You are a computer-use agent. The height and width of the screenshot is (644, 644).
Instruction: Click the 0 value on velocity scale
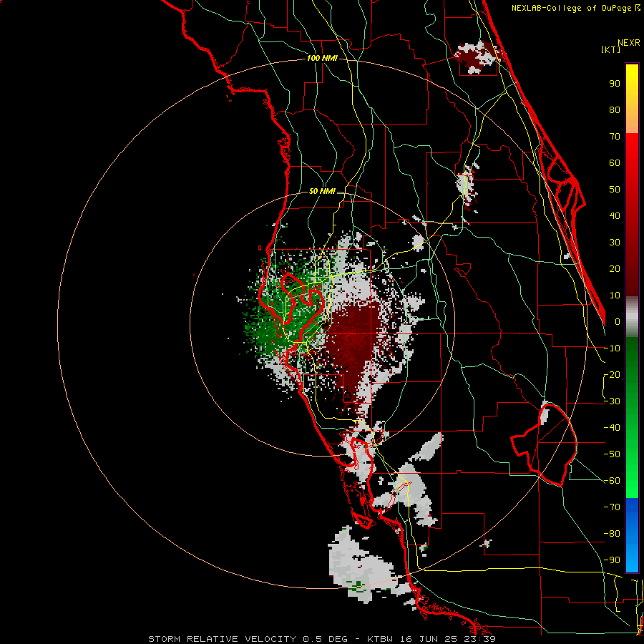point(618,322)
